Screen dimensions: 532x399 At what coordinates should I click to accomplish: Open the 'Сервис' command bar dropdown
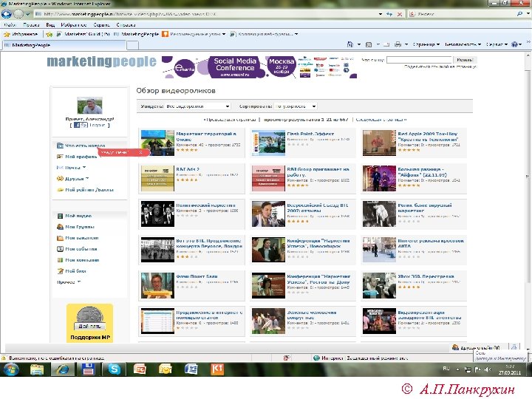[497, 44]
